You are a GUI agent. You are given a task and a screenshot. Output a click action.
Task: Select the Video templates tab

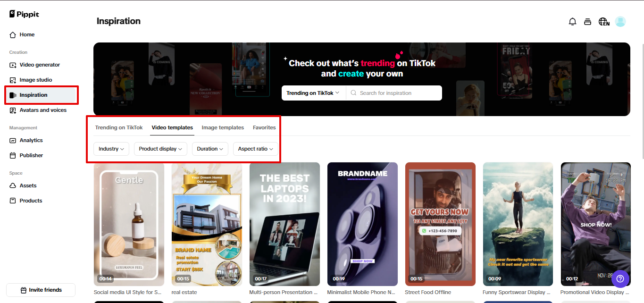click(x=172, y=127)
